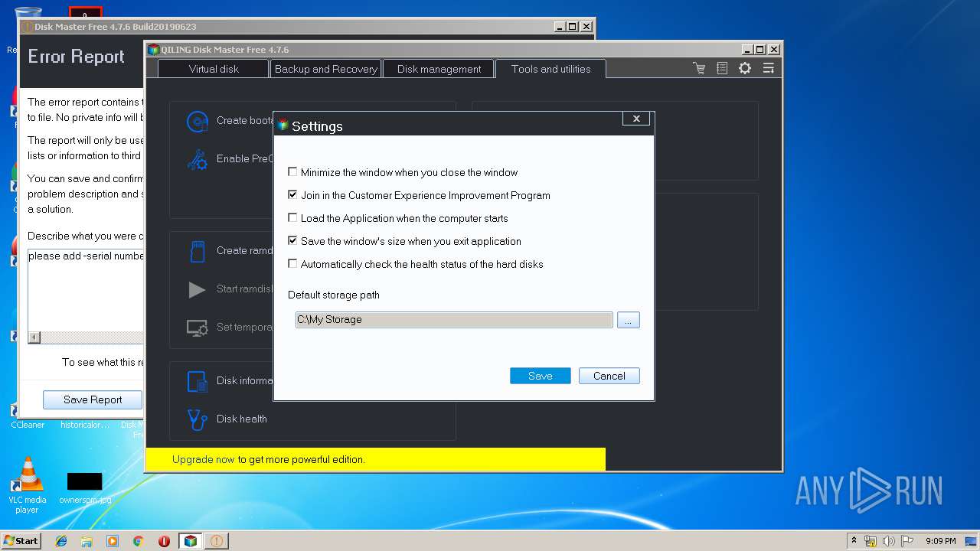
Task: Click the Disk health stethoscope icon
Action: (198, 419)
